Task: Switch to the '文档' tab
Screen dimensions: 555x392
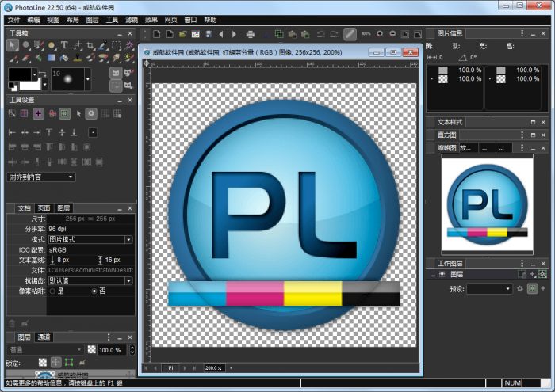Action: (24, 208)
